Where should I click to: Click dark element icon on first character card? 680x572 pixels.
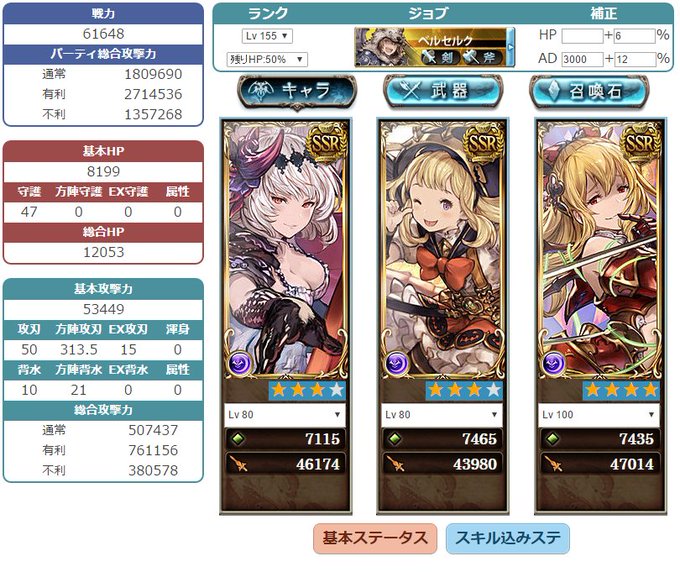pos(240,364)
